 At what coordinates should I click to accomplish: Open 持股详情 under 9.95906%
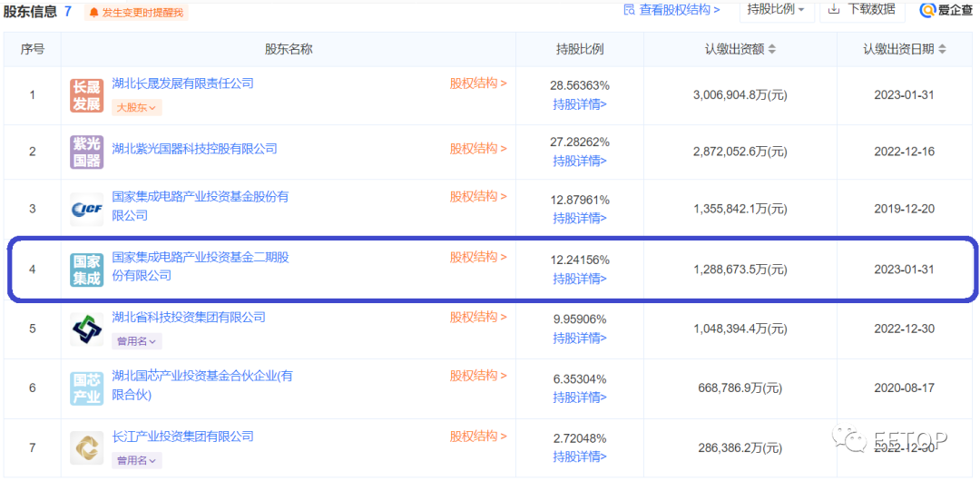[579, 339]
